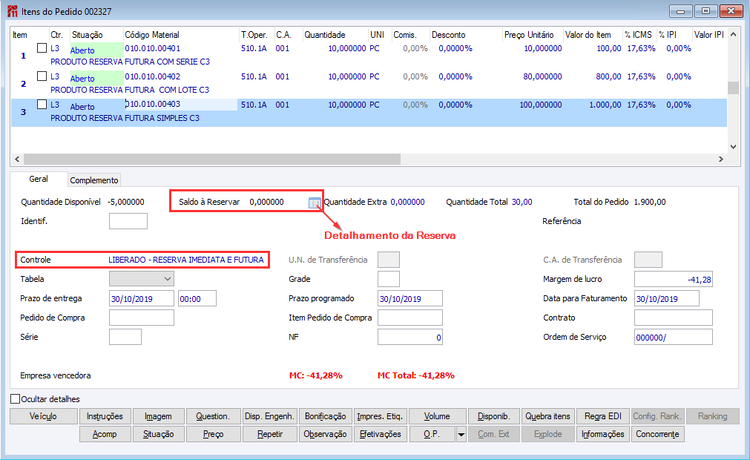The image size is (750, 460).
Task: Click the Pedido de Compra input field
Action: tap(142, 318)
